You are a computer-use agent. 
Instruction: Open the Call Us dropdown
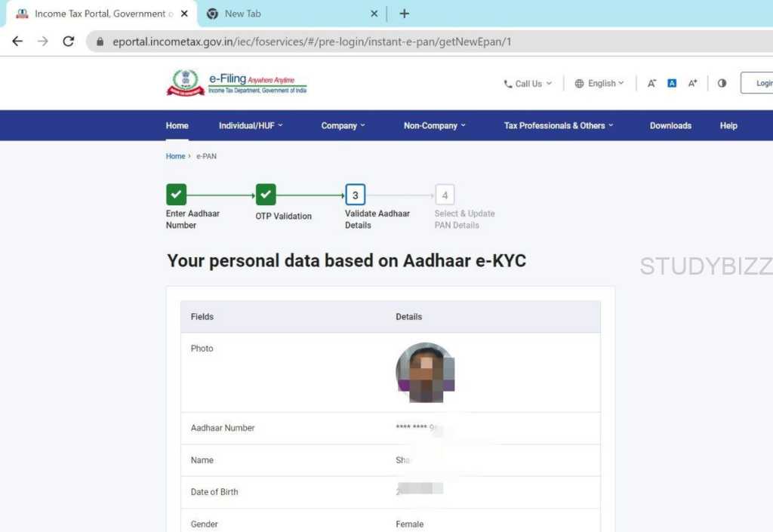point(528,84)
